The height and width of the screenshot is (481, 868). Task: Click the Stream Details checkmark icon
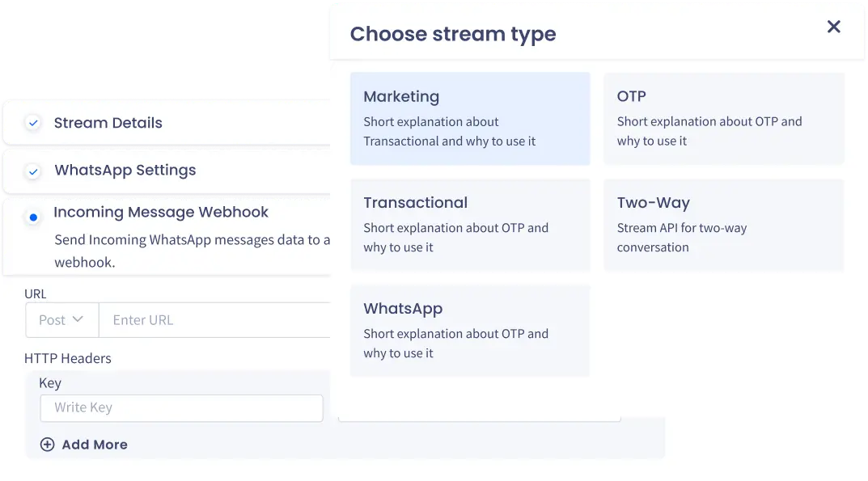[x=33, y=124]
